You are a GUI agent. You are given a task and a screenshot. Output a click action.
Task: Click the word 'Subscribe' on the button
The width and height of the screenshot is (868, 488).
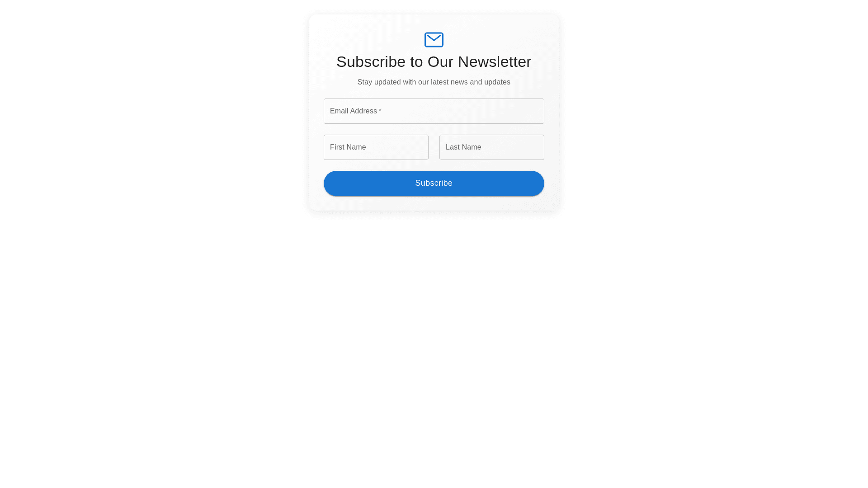[434, 183]
